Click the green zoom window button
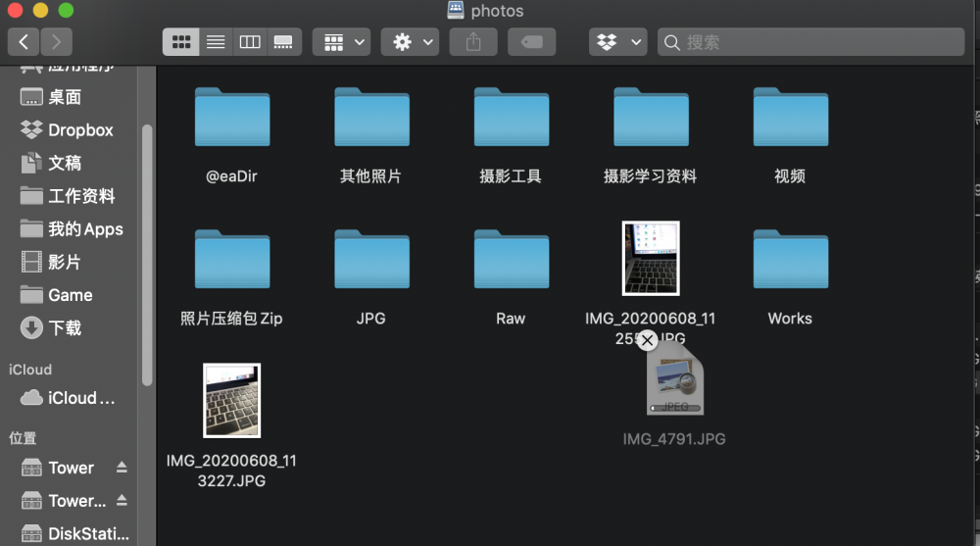 (66, 10)
